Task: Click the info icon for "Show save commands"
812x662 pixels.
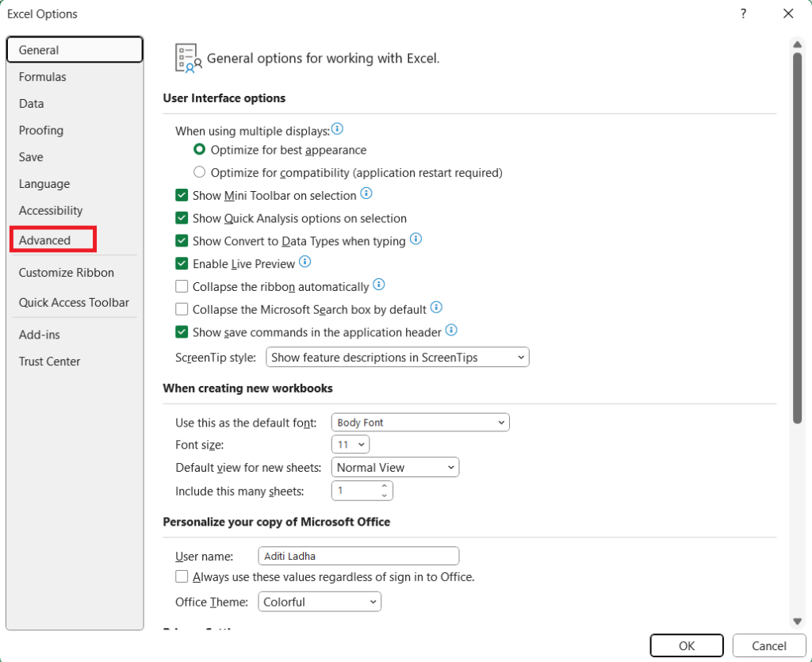Action: (450, 330)
